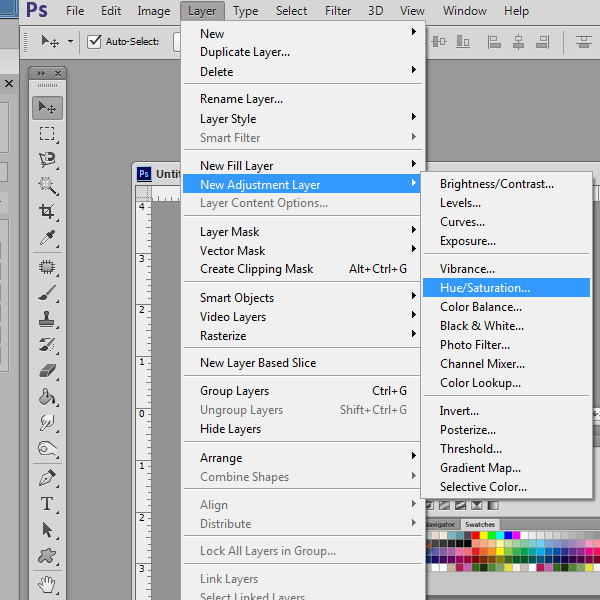Image resolution: width=600 pixels, height=600 pixels.
Task: Choose Rename Layer menu entry
Action: tap(241, 99)
